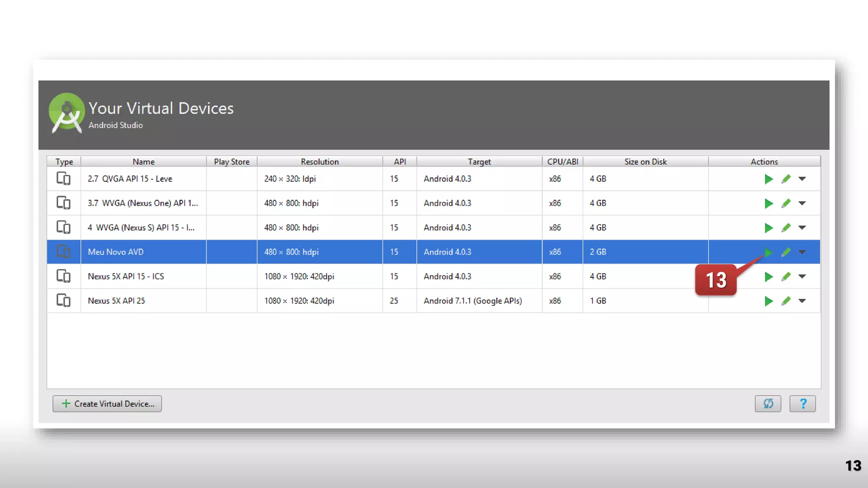Open the help question mark button
868x488 pixels.
coord(802,404)
